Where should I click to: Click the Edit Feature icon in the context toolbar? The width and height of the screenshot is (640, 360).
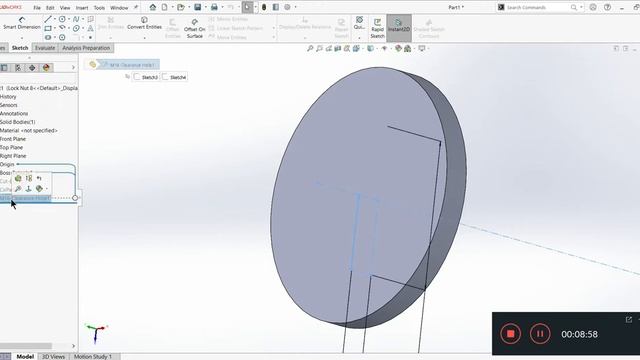pyautogui.click(x=18, y=178)
